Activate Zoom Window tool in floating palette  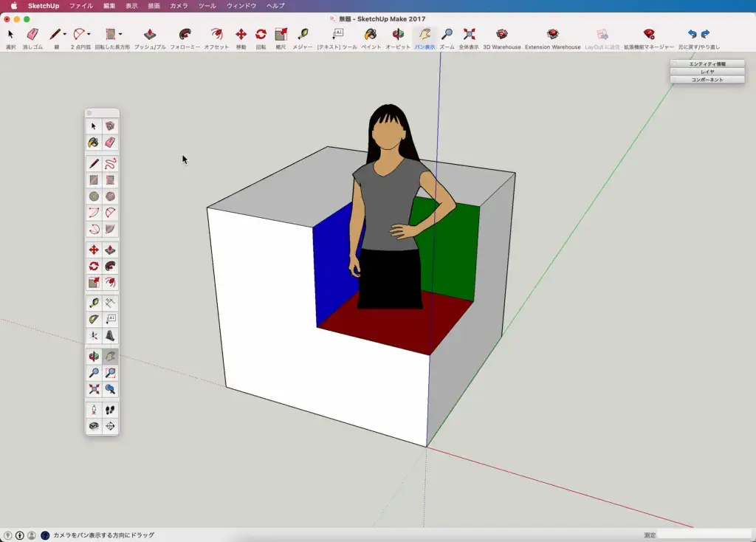tap(110, 373)
